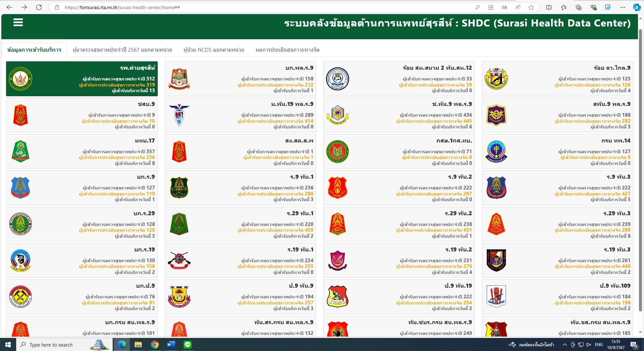644x351 pixels.
Task: Open LINE app from taskbar
Action: point(187,345)
